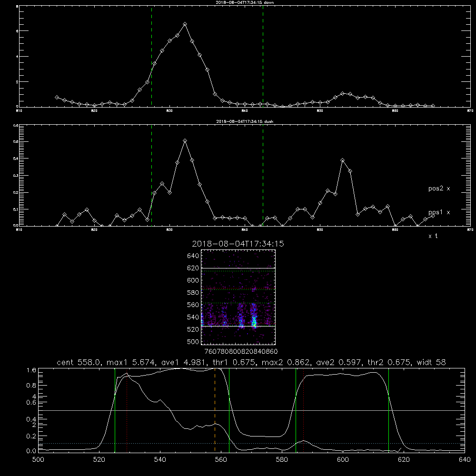This screenshot has width=476, height=476.
Task: Click the '520' y-axis label of the spectrogram
Action: click(193, 329)
